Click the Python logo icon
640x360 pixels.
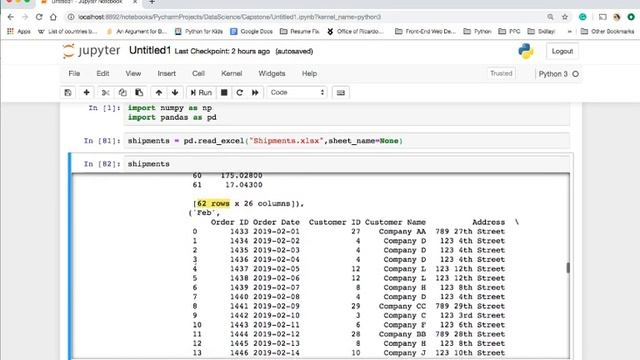(x=526, y=51)
